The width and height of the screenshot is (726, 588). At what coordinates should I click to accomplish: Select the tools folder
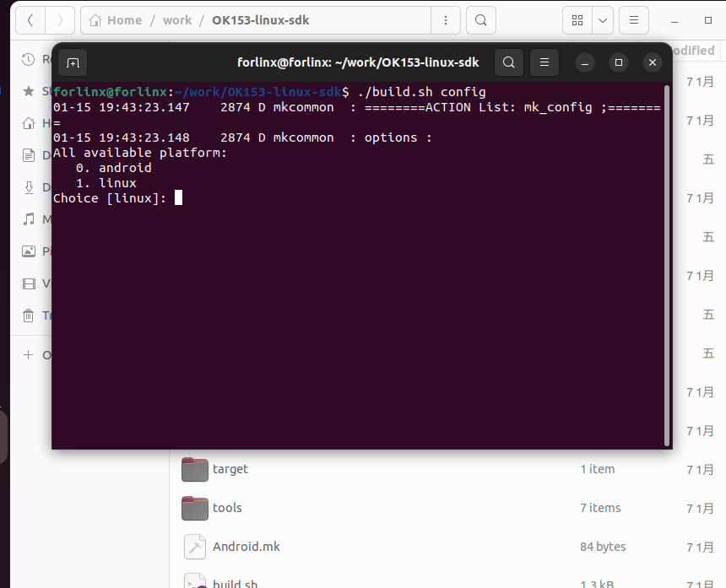point(227,508)
